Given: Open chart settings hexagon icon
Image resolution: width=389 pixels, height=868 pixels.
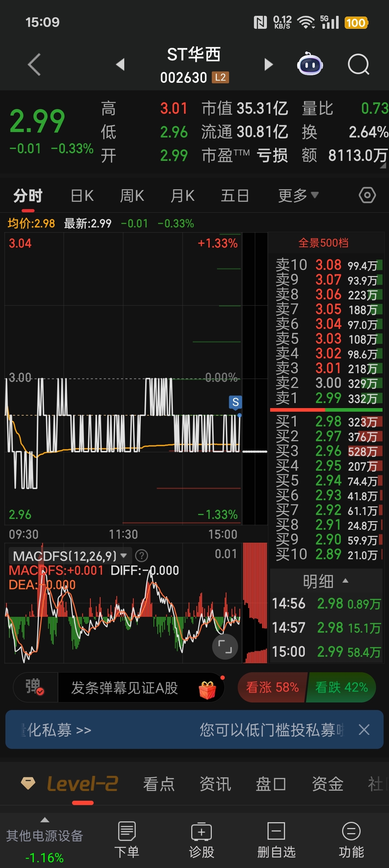Looking at the screenshot, I should [x=367, y=195].
